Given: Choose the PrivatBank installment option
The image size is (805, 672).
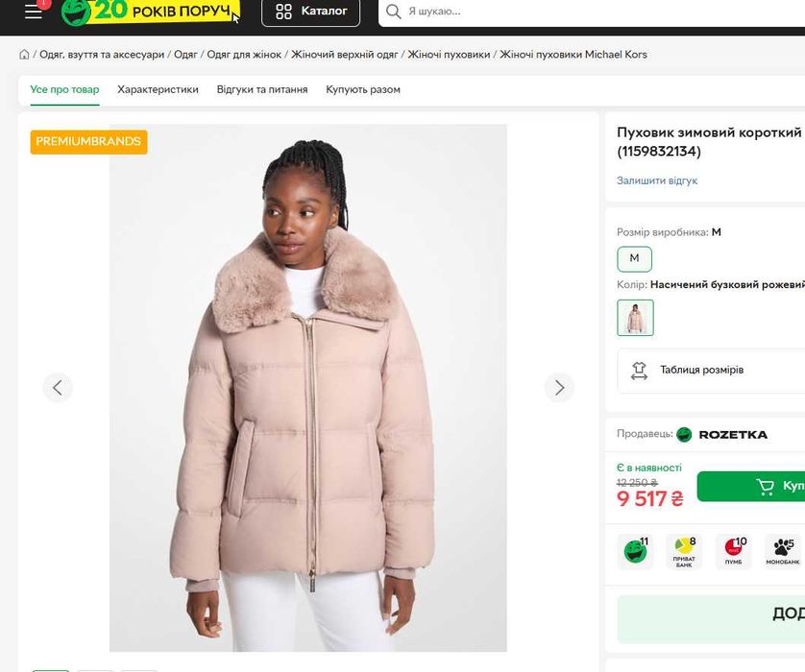Looking at the screenshot, I should 684,551.
